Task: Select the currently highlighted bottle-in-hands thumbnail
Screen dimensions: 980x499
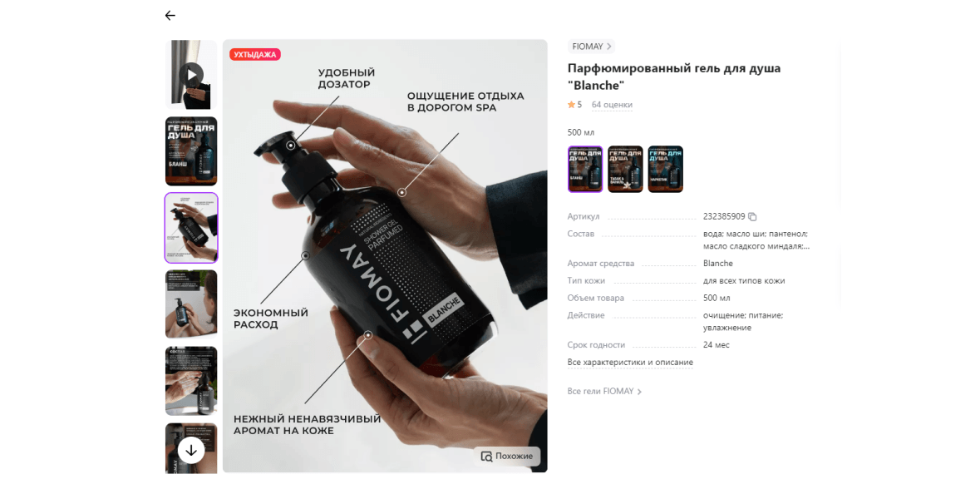Action: tap(191, 228)
